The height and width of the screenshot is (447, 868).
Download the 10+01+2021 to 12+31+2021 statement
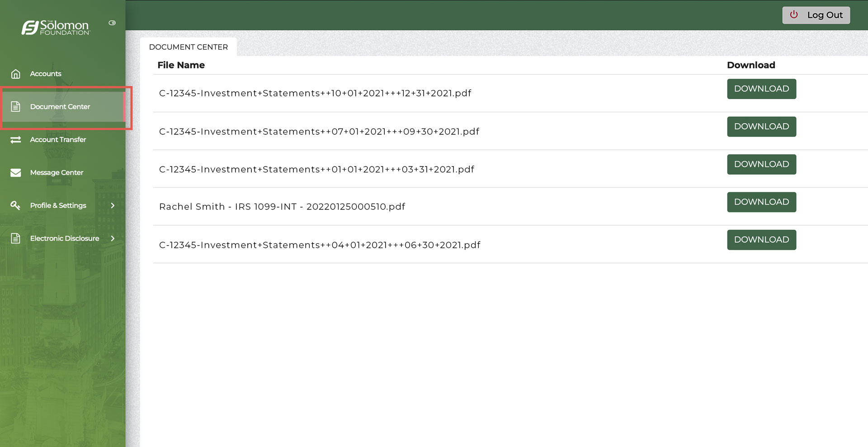761,89
